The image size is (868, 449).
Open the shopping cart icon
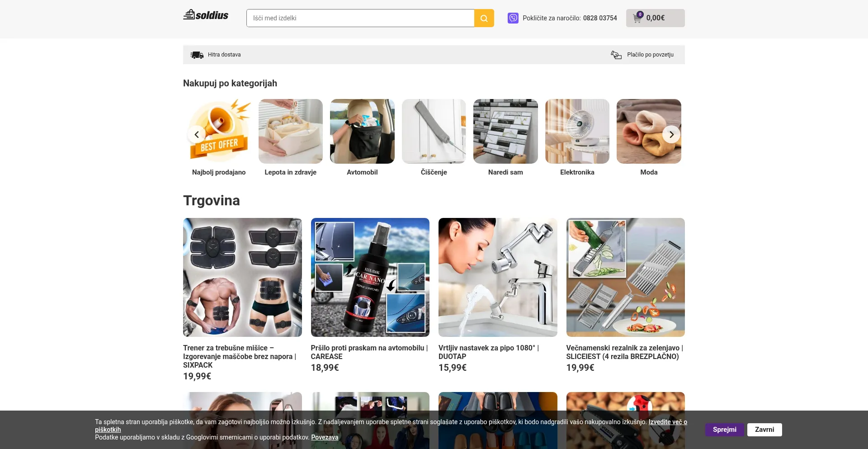pyautogui.click(x=637, y=18)
